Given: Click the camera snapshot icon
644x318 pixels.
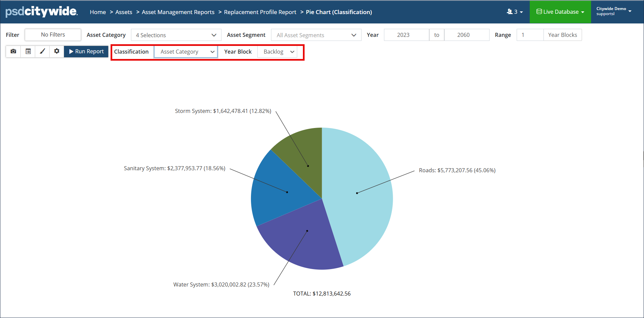Looking at the screenshot, I should [13, 52].
